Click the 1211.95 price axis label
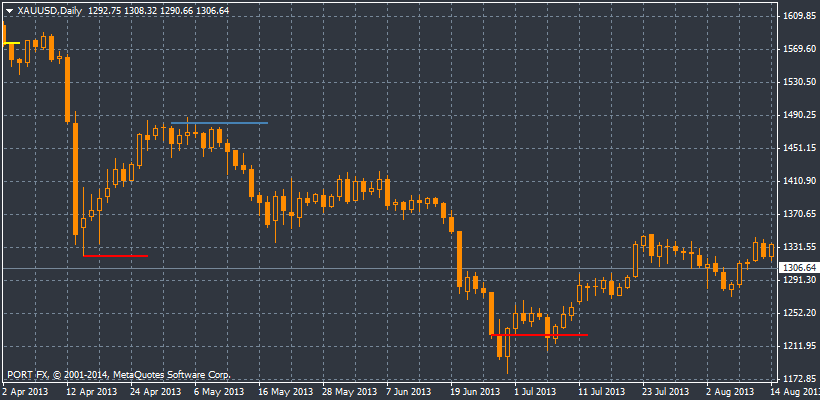820x400 pixels. click(800, 346)
